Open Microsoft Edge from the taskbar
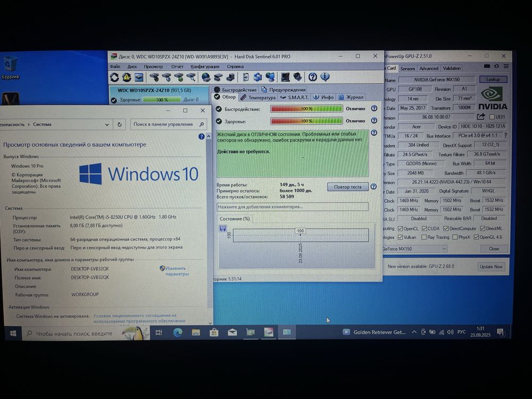This screenshot has height=399, width=532. tap(178, 332)
